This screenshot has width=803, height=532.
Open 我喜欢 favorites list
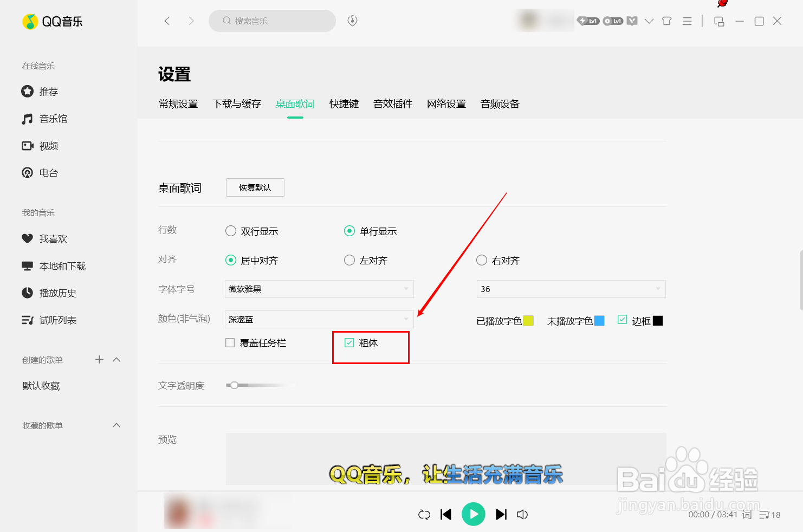pos(44,239)
